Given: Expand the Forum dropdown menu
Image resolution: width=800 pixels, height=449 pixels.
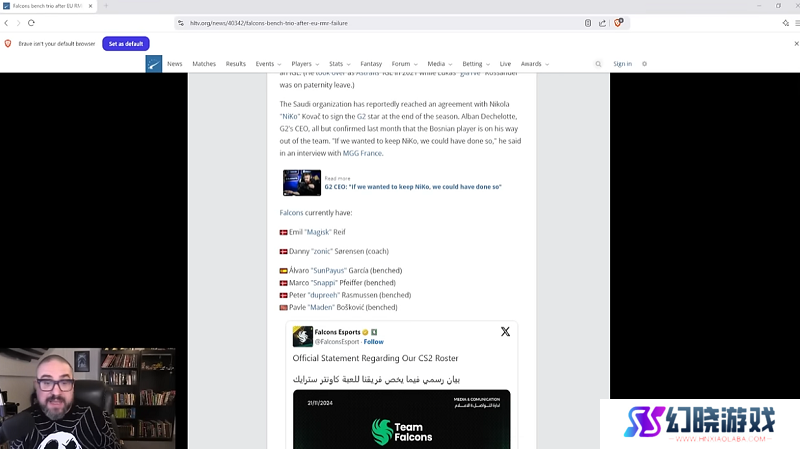Looking at the screenshot, I should point(405,64).
